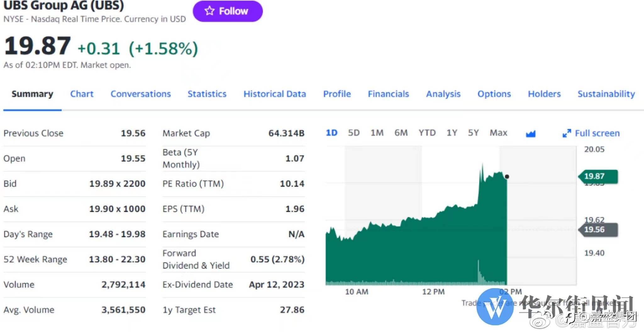This screenshot has height=336, width=644.
Task: Open the Historical Data tab
Action: [x=275, y=94]
